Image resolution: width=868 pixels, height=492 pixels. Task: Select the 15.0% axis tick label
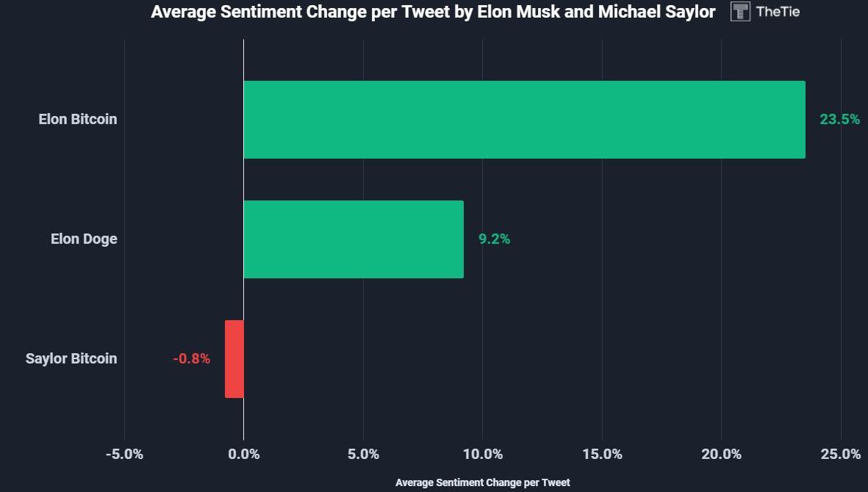click(x=602, y=454)
